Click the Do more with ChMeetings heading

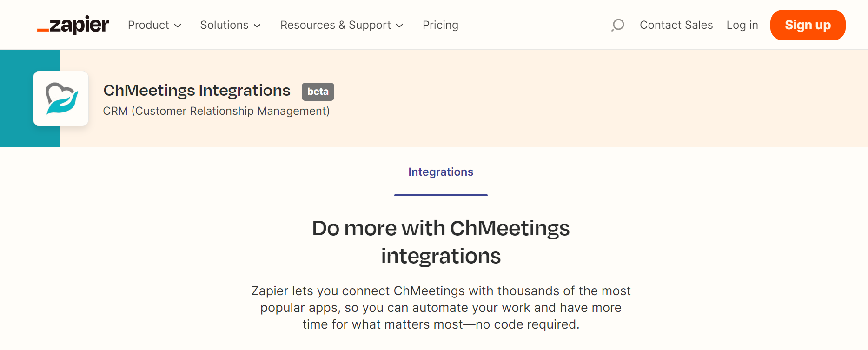click(x=441, y=242)
